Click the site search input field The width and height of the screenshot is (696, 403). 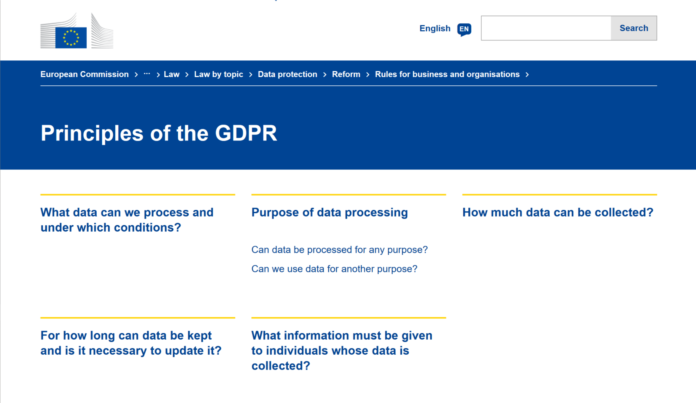coord(546,28)
